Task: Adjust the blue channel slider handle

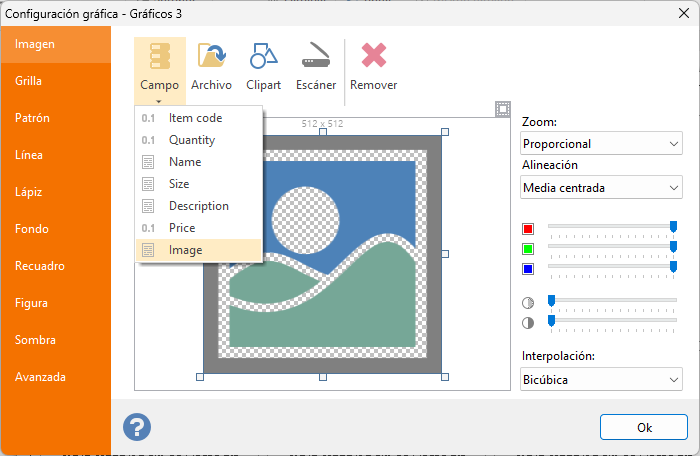Action: [x=673, y=267]
